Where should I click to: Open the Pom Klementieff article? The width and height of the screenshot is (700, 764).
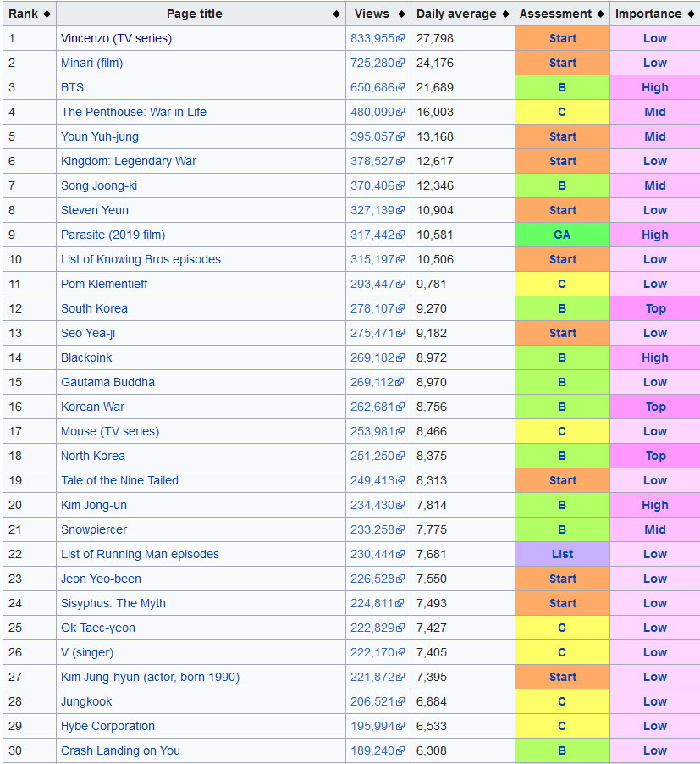104,284
